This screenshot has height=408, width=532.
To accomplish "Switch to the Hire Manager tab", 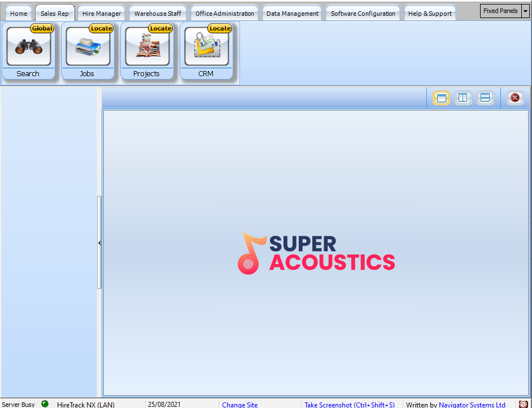I will pyautogui.click(x=102, y=14).
